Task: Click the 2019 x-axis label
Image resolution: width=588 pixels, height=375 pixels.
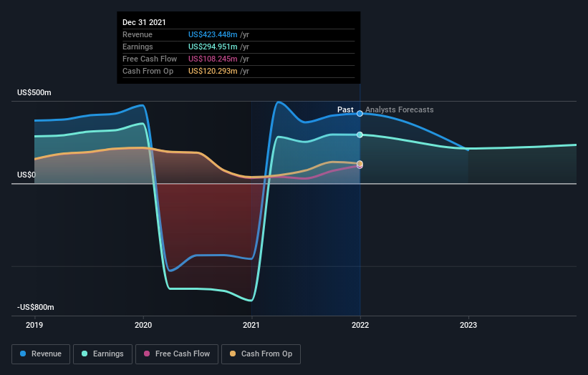Action: tap(34, 325)
